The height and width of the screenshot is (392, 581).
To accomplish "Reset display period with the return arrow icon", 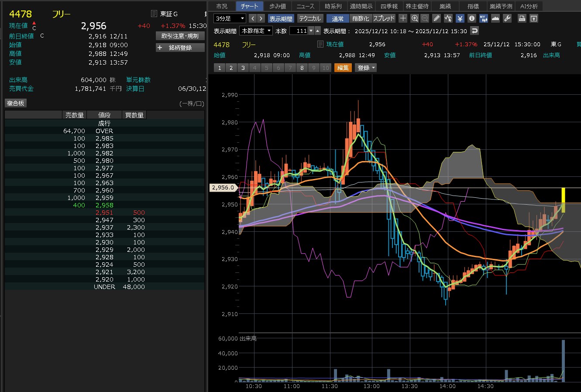I will click(x=475, y=31).
